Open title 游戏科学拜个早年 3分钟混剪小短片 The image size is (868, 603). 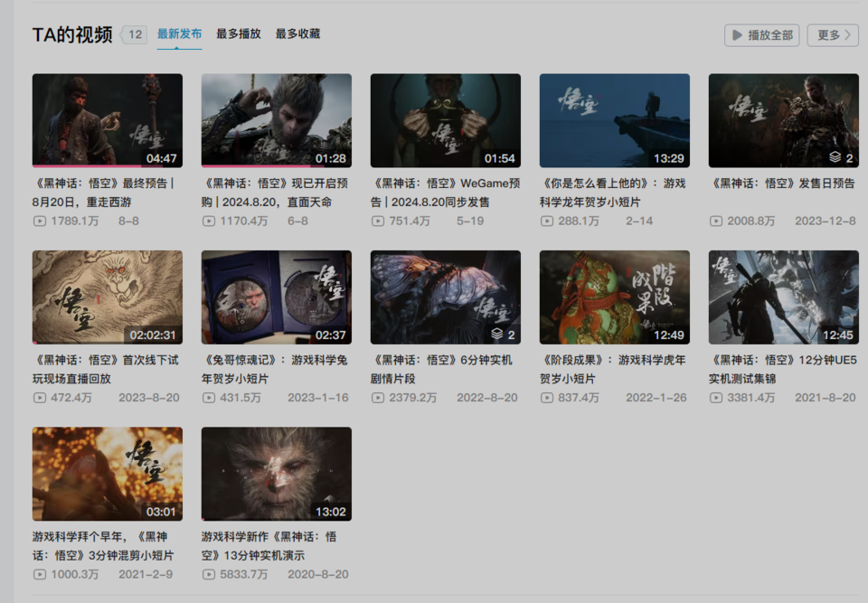(103, 546)
